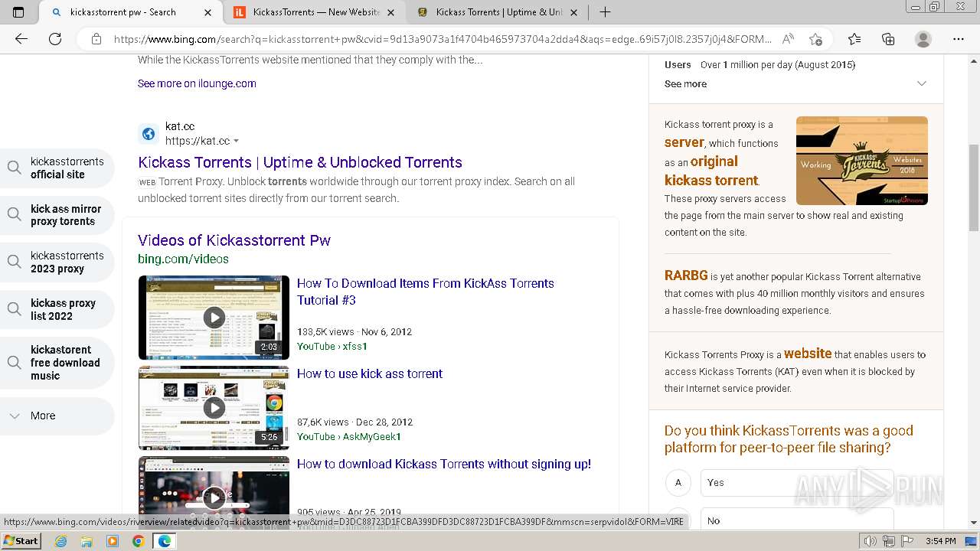This screenshot has height=551, width=980.
Task: Close the KickassTorrents New Website tab
Action: [x=391, y=12]
